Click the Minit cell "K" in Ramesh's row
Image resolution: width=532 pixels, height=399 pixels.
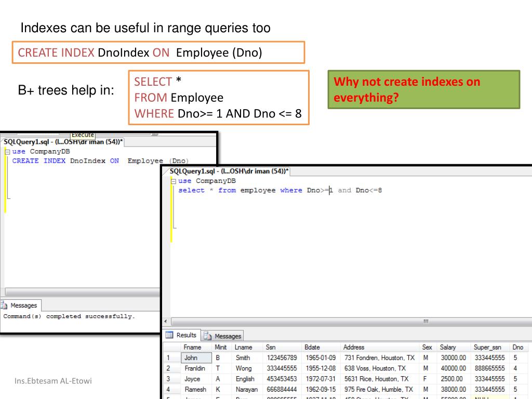click(222, 389)
